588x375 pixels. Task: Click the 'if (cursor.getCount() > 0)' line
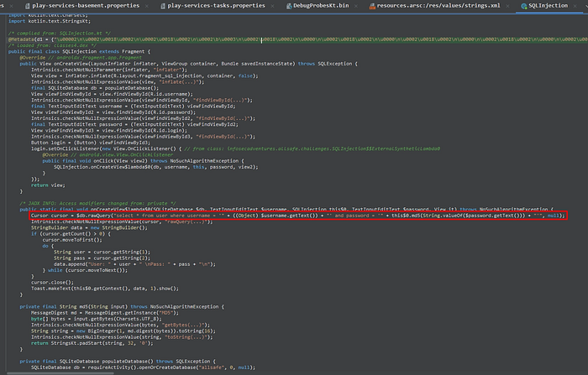click(x=71, y=234)
